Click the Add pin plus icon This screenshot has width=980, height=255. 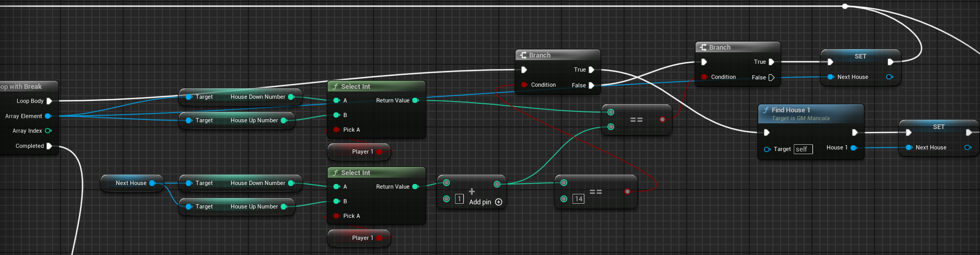[x=498, y=202]
